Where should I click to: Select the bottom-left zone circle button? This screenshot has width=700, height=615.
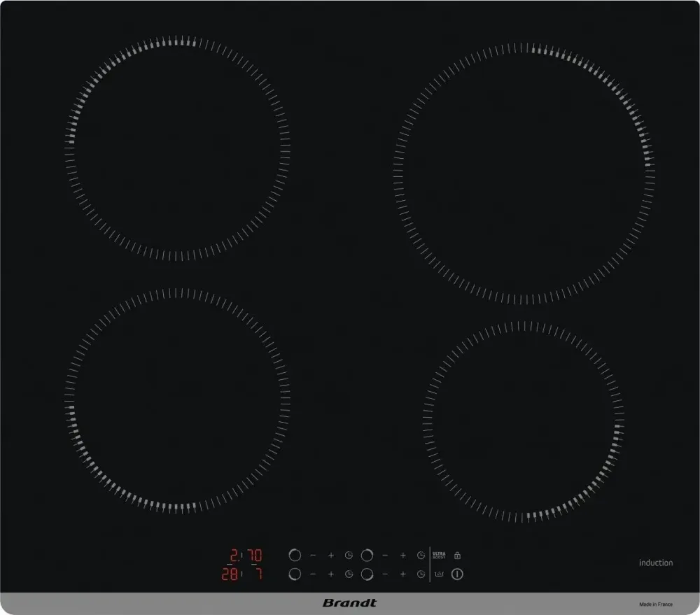tap(295, 574)
